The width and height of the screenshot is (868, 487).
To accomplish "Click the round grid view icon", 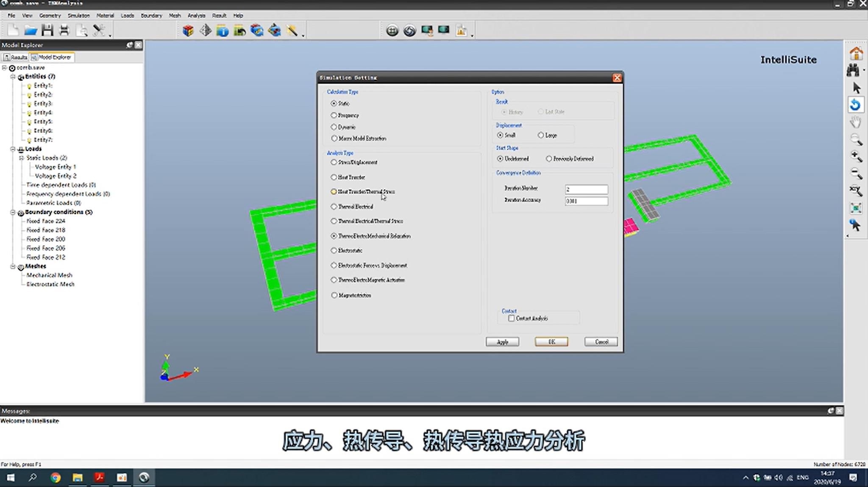I will click(392, 31).
